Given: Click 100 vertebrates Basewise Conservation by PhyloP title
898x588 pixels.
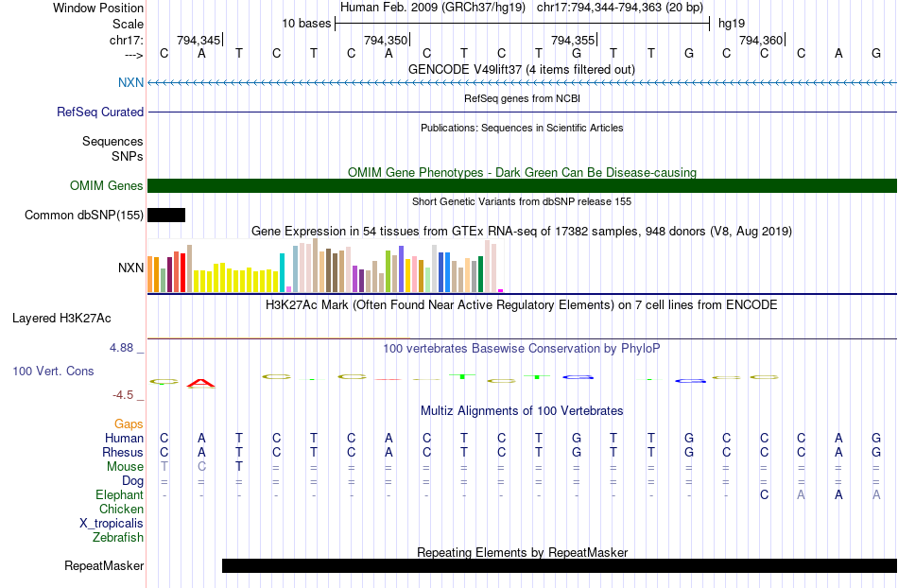Looking at the screenshot, I should [x=521, y=348].
